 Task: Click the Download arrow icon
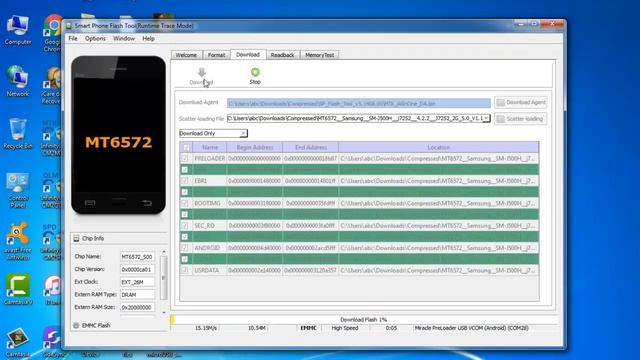click(x=202, y=73)
